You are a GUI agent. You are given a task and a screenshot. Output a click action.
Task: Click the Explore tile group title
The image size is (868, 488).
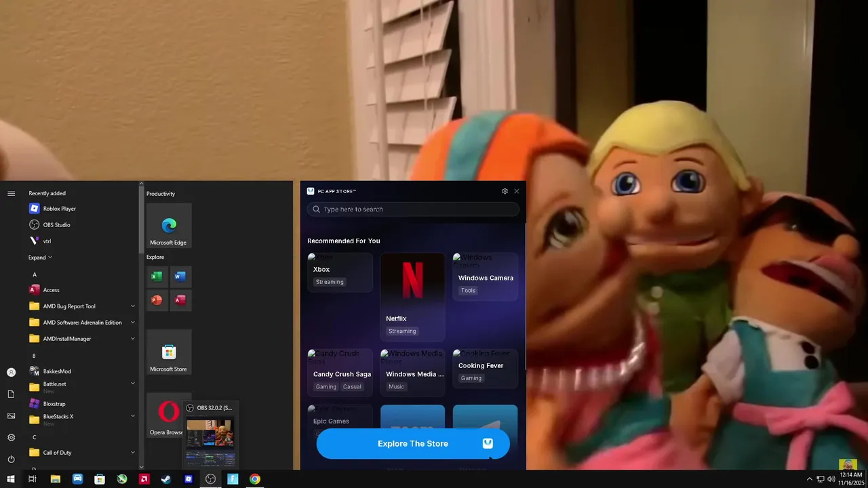(155, 258)
